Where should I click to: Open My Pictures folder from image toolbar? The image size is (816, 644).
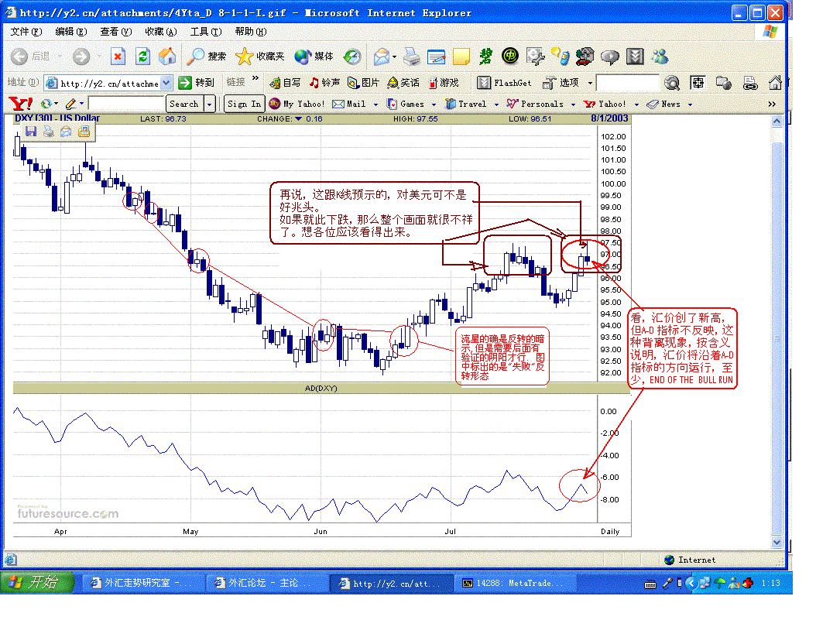click(x=84, y=131)
